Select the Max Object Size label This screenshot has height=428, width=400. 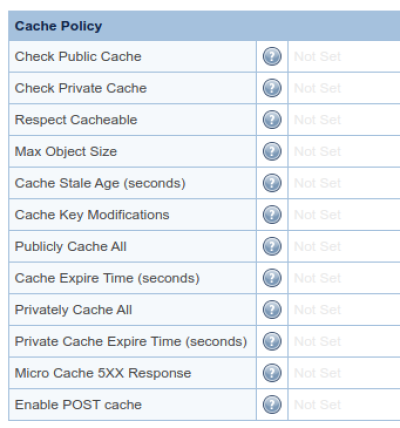tap(66, 152)
